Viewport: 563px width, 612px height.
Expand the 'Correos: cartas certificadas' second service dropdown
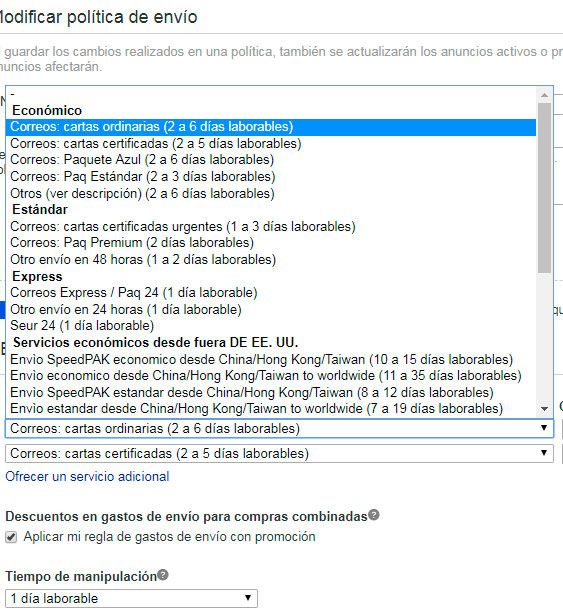[x=280, y=454]
